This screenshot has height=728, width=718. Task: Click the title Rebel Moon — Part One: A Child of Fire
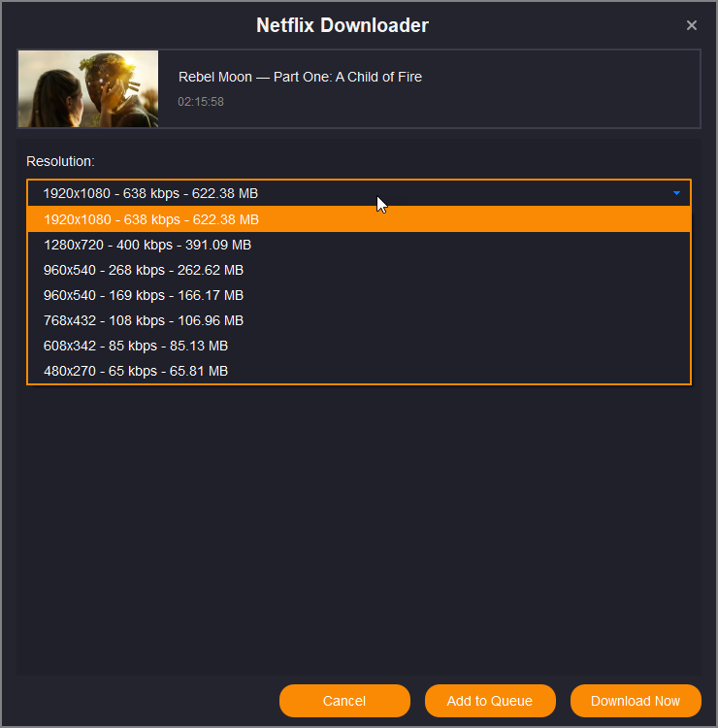[300, 77]
